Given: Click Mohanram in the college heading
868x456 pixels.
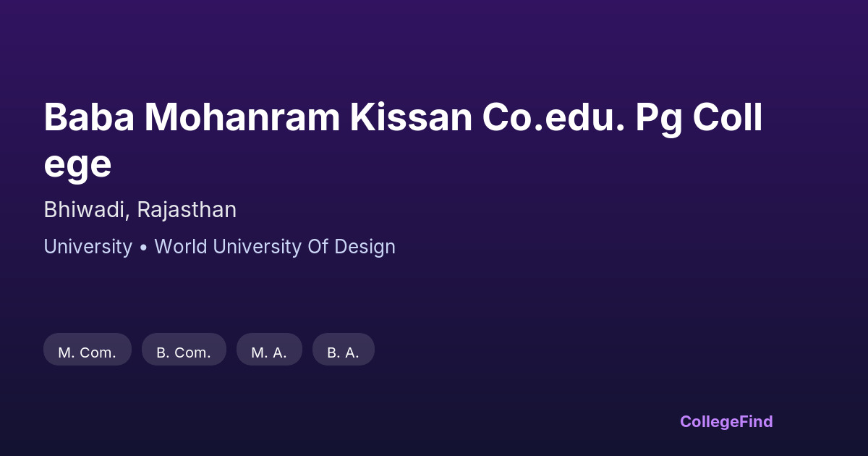Looking at the screenshot, I should (242, 117).
